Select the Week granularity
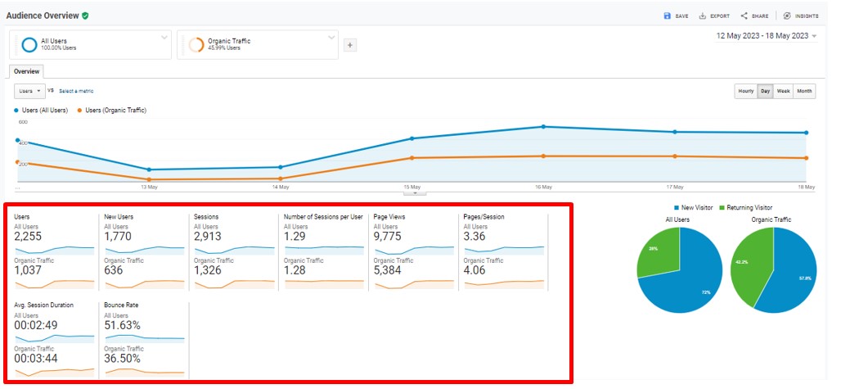The height and width of the screenshot is (389, 868). tap(783, 91)
